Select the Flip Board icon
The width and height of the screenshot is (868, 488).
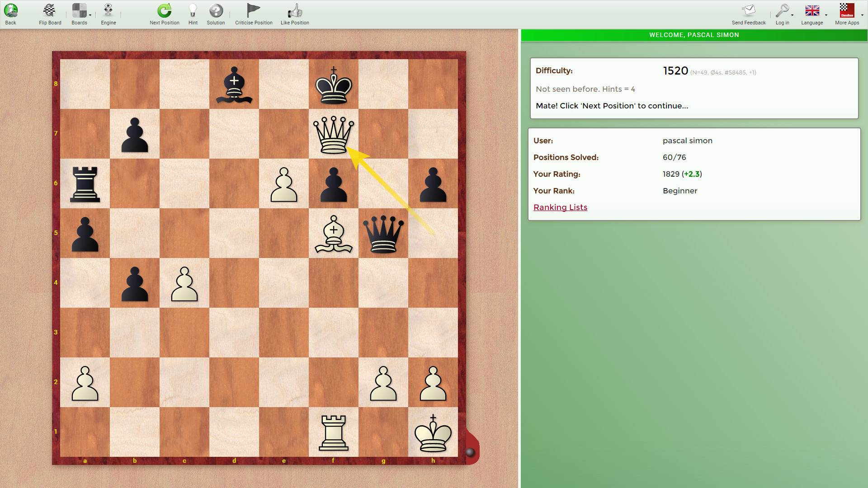pos(49,10)
